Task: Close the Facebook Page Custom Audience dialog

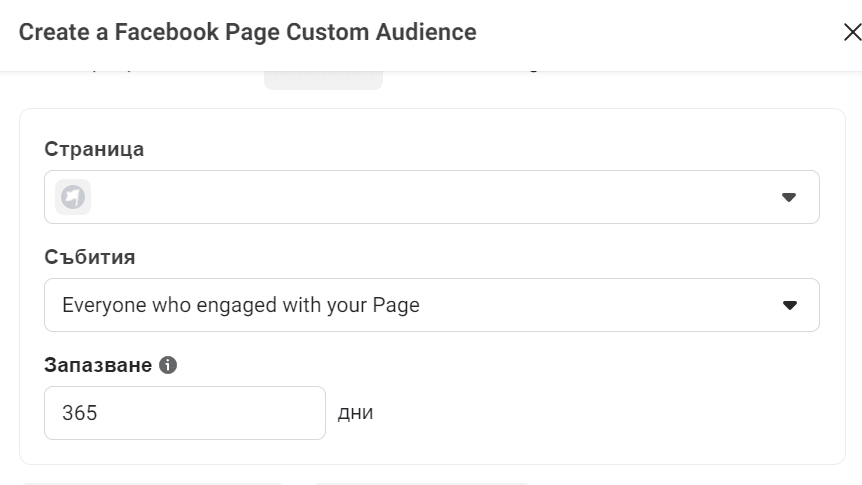Action: (x=851, y=33)
